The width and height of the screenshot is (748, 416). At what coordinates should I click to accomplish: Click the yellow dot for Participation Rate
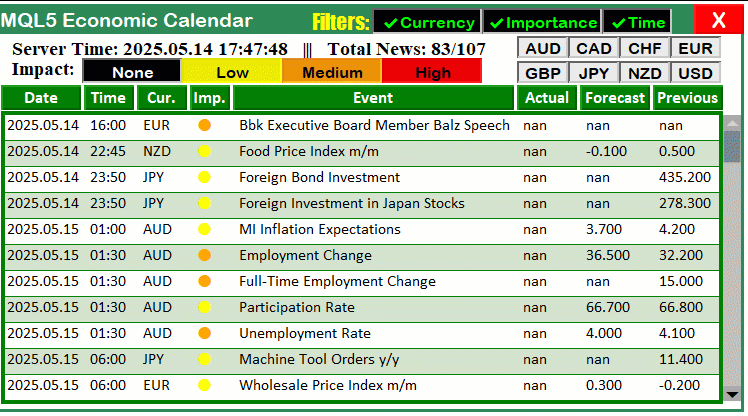click(205, 307)
